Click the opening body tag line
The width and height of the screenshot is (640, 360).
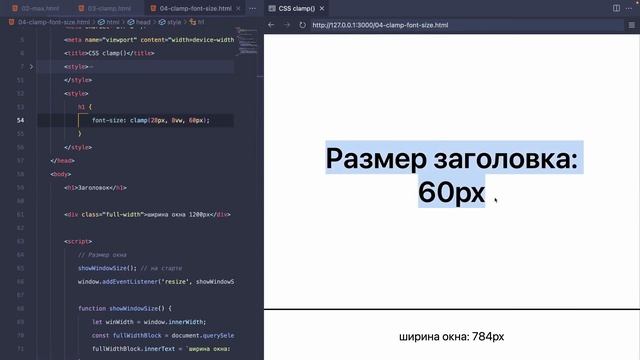click(60, 174)
